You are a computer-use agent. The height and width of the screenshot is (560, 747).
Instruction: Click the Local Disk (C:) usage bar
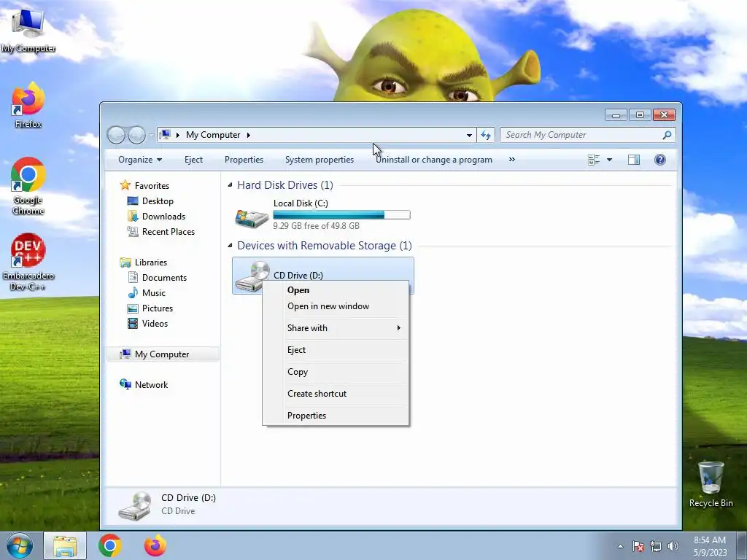pos(341,215)
